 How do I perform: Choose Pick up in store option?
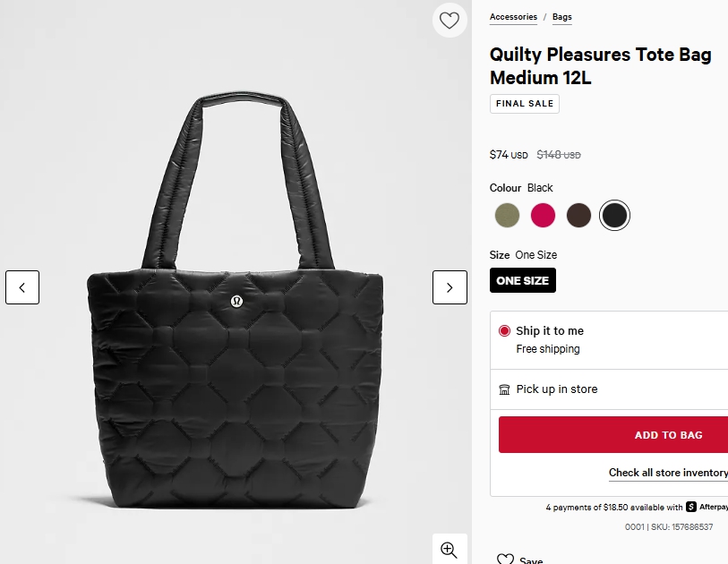pos(556,389)
